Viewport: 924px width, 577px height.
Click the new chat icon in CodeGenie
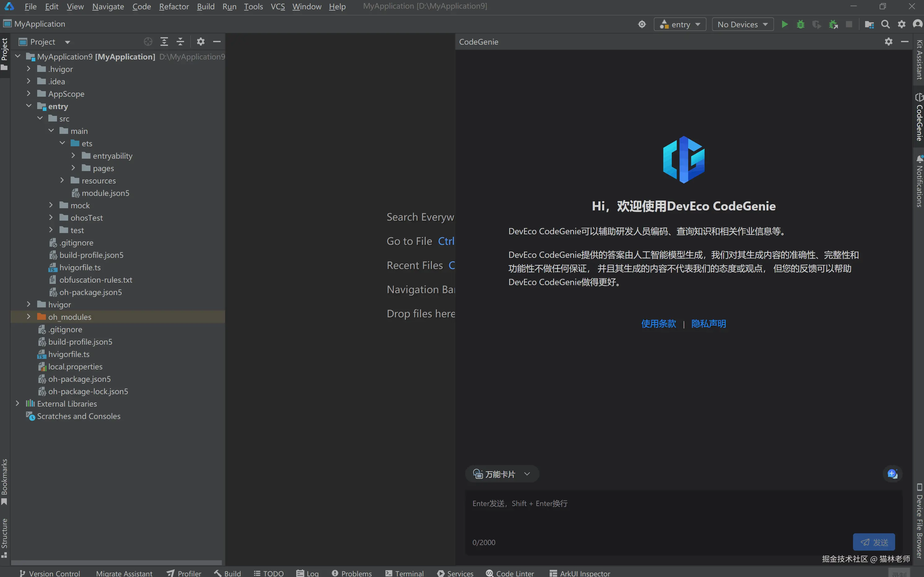[892, 474]
